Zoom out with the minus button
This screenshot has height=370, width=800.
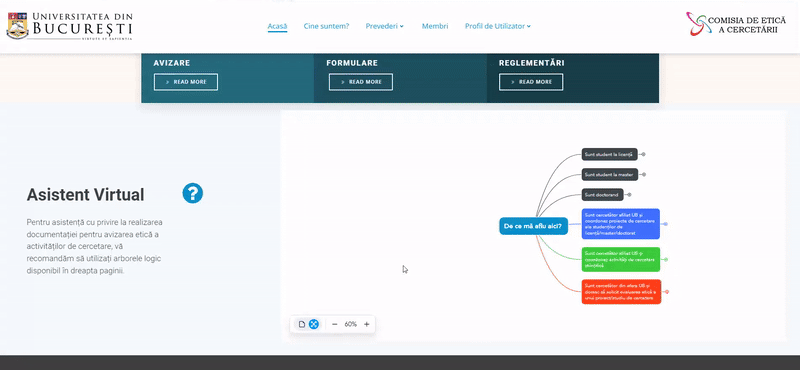(x=335, y=324)
